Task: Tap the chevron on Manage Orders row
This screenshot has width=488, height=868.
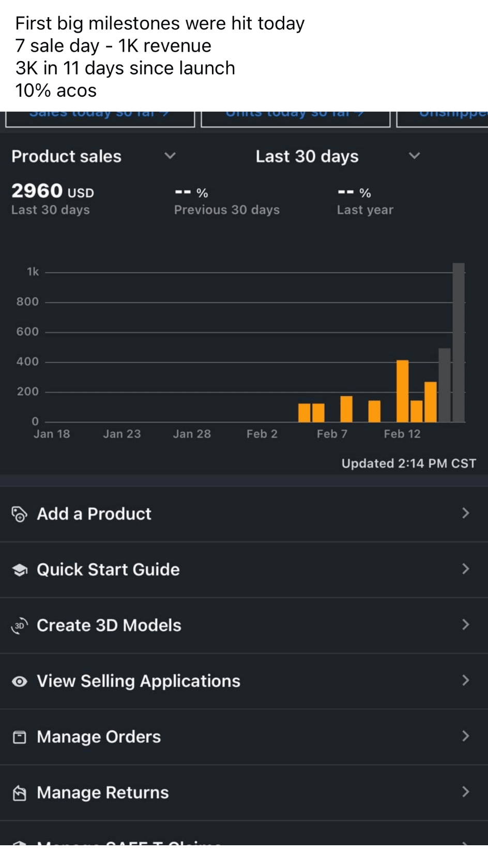Action: click(465, 736)
